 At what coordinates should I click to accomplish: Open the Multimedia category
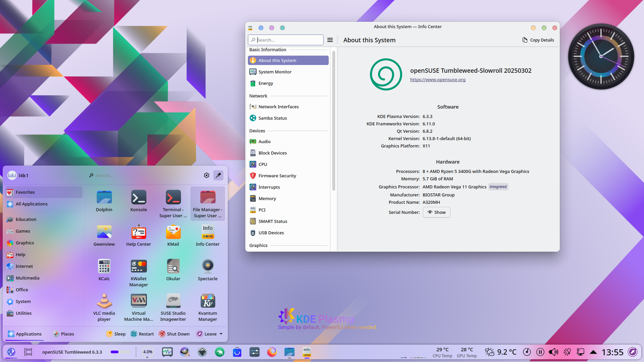click(44, 278)
